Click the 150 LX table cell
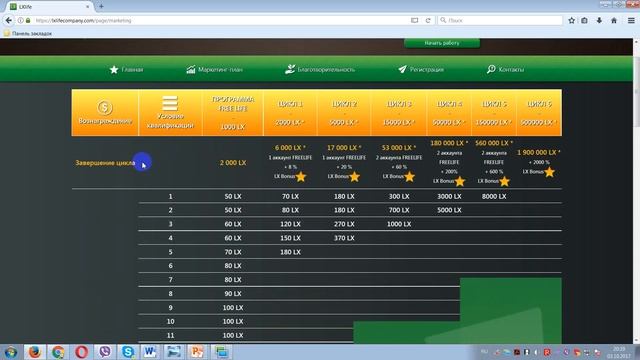 [x=290, y=238]
